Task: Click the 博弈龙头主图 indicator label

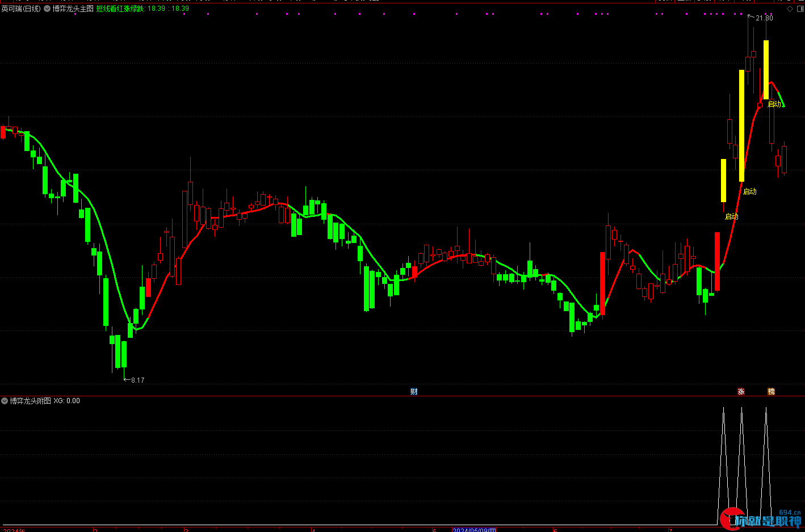Action: (x=73, y=9)
